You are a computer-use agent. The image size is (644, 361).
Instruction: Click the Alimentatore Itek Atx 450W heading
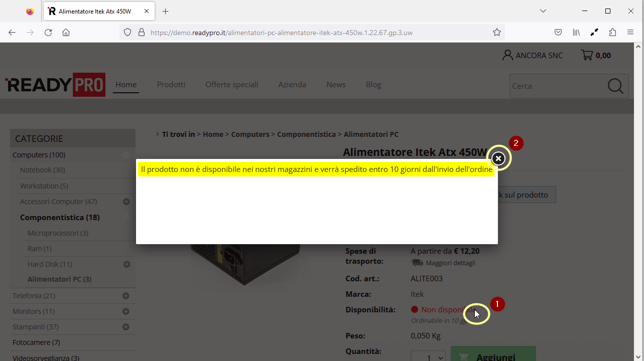tap(415, 152)
